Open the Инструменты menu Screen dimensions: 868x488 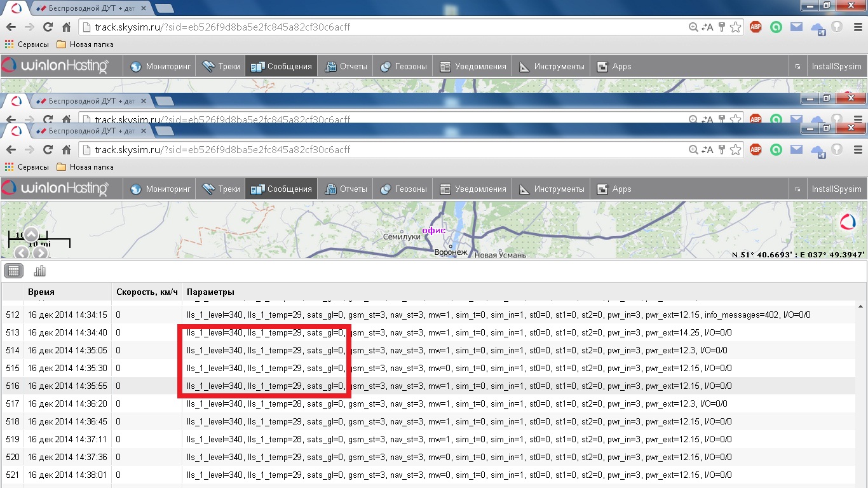click(x=552, y=189)
